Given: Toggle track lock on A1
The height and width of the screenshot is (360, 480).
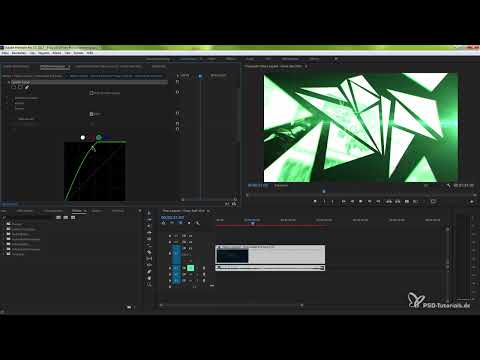Looking at the screenshot, I should coord(170,268).
